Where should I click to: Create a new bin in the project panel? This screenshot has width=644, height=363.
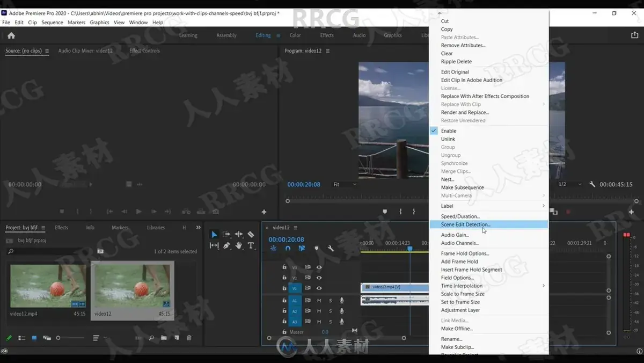point(164,338)
